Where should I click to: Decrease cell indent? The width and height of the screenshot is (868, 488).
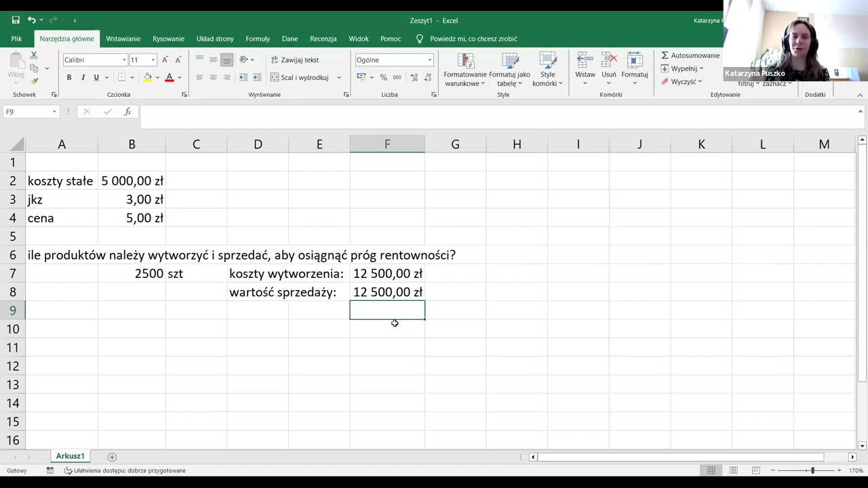point(243,77)
